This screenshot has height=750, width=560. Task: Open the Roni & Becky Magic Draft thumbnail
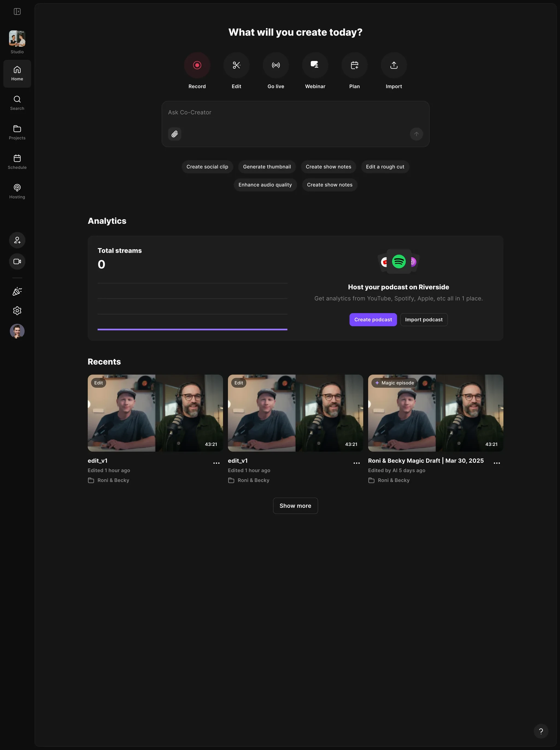pyautogui.click(x=435, y=413)
